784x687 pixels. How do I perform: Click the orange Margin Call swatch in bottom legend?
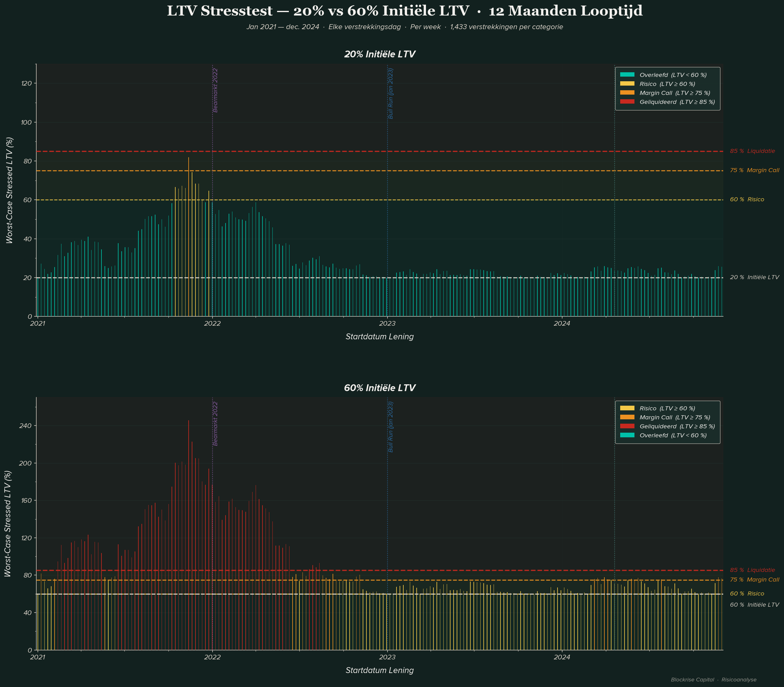pyautogui.click(x=627, y=417)
